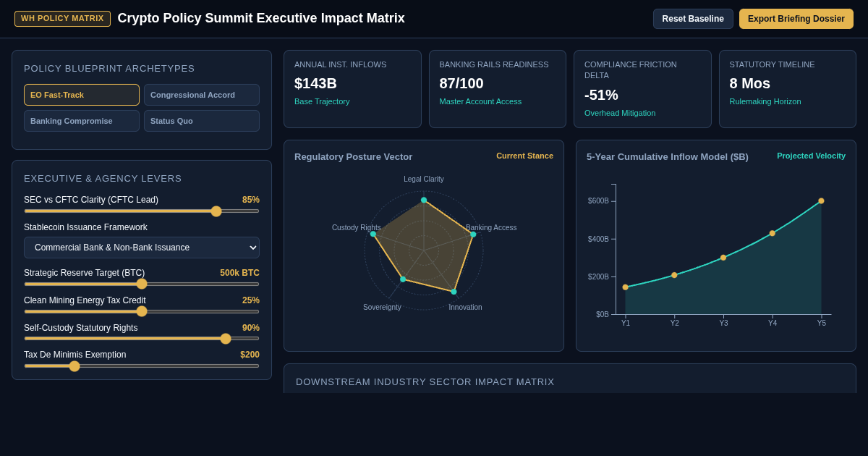
Task: Pick the Status Quo archetype
Action: click(202, 121)
